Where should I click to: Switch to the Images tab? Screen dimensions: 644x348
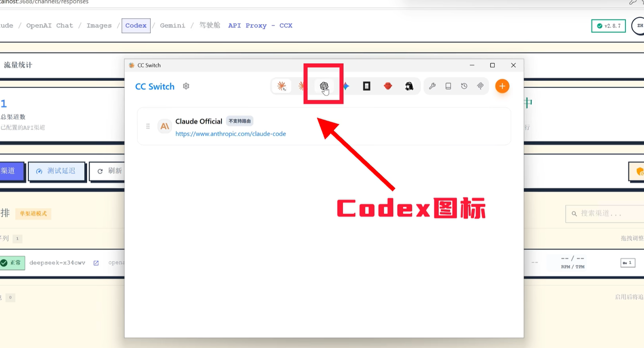[x=99, y=26]
